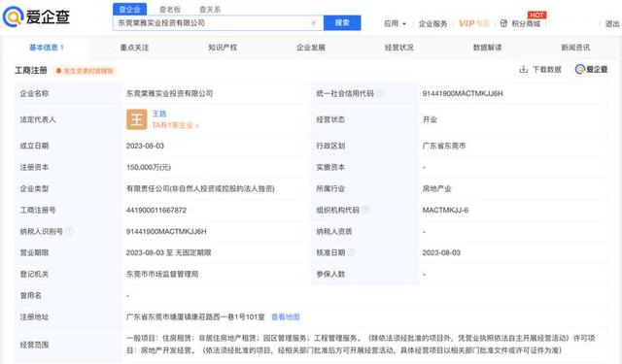
Task: Click the 下载数据 button
Action: click(x=540, y=69)
